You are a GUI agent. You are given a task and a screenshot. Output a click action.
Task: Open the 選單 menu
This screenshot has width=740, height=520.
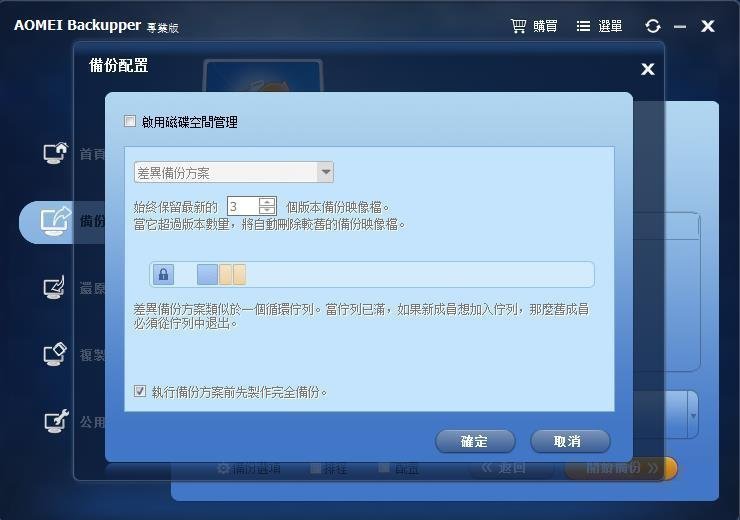click(599, 26)
